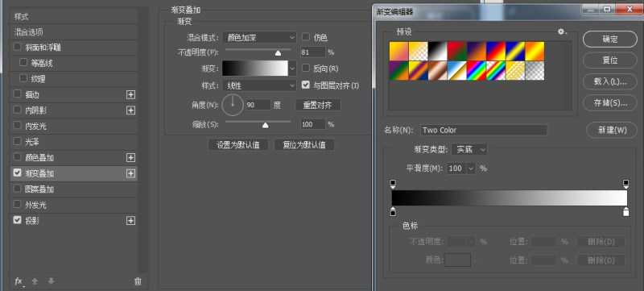
Task: Select the 图案叠加 effect row
Action: (74, 189)
